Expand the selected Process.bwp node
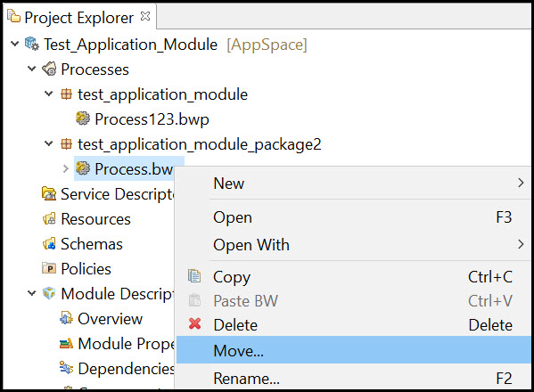The width and height of the screenshot is (534, 392). pos(66,168)
